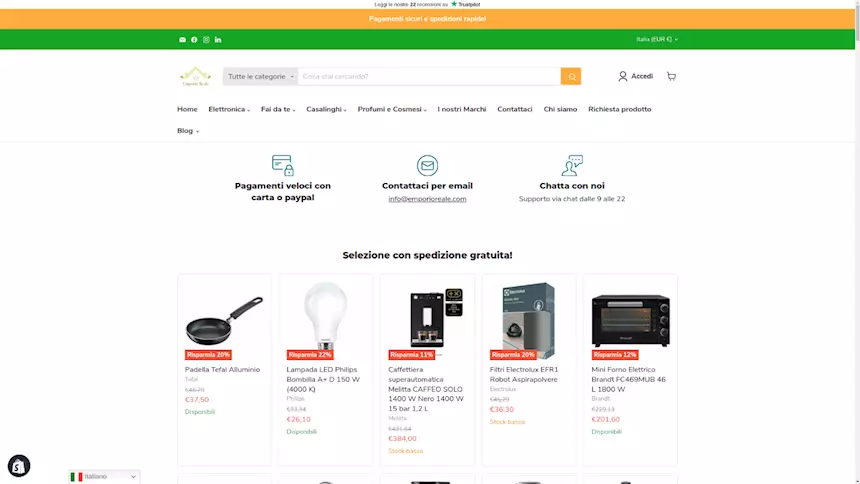Open the Italiano language selector
This screenshot has height=484, width=860.
[x=104, y=476]
